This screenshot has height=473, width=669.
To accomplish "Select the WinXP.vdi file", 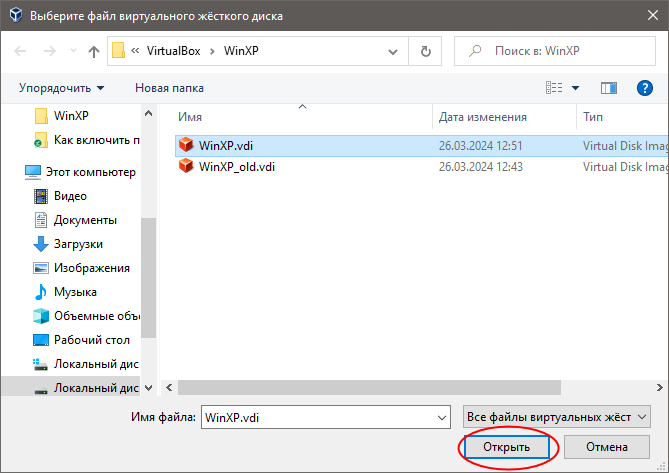I will tap(226, 145).
